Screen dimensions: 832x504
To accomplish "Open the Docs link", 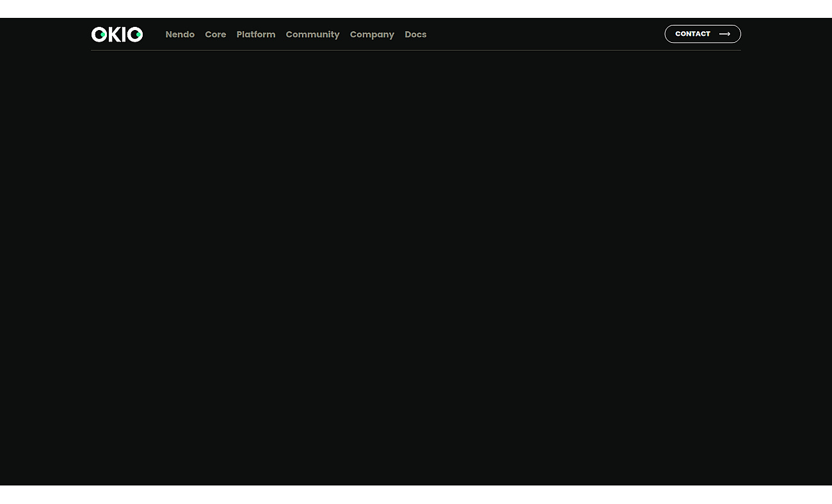I will tap(415, 35).
